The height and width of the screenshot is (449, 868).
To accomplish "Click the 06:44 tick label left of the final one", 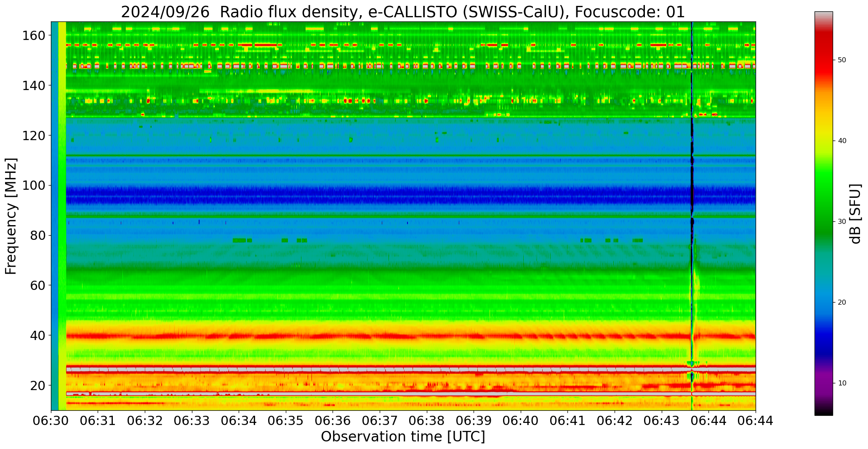I will (x=709, y=420).
